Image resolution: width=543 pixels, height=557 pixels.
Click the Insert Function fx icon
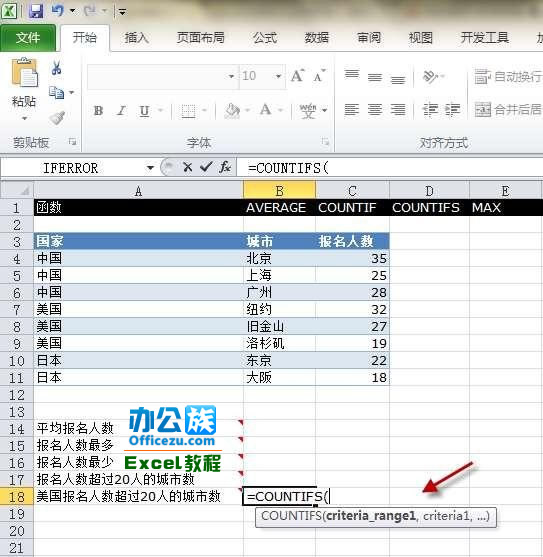[x=225, y=167]
